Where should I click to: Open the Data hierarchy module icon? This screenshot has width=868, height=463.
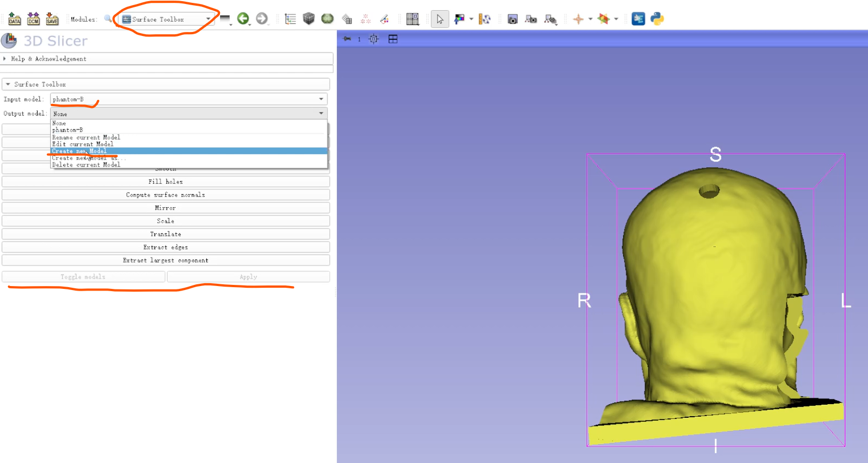[290, 19]
